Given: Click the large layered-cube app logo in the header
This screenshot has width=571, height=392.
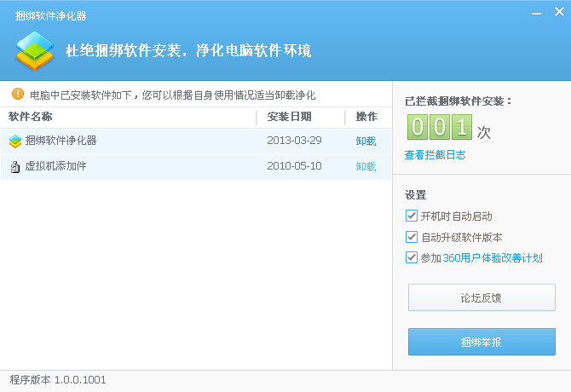Looking at the screenshot, I should (x=35, y=50).
